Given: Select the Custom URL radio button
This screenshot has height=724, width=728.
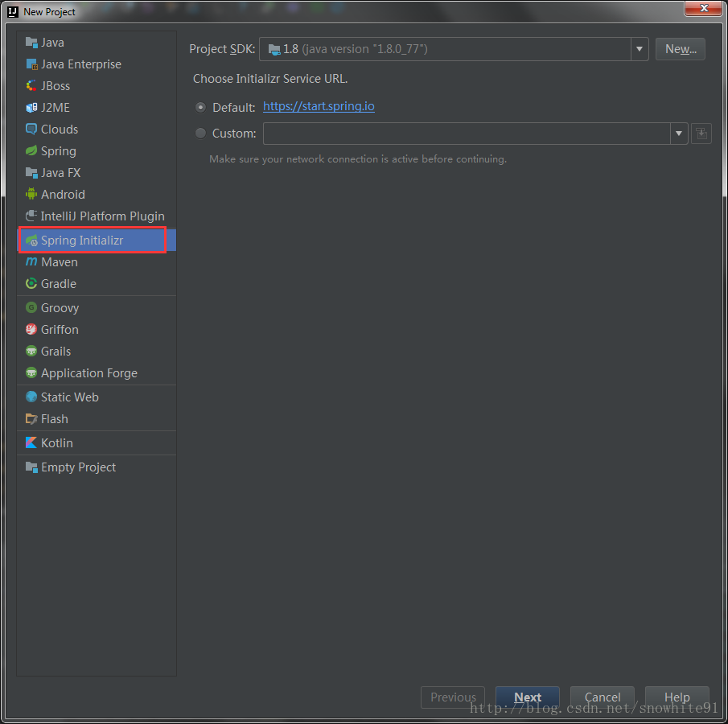Looking at the screenshot, I should point(200,134).
